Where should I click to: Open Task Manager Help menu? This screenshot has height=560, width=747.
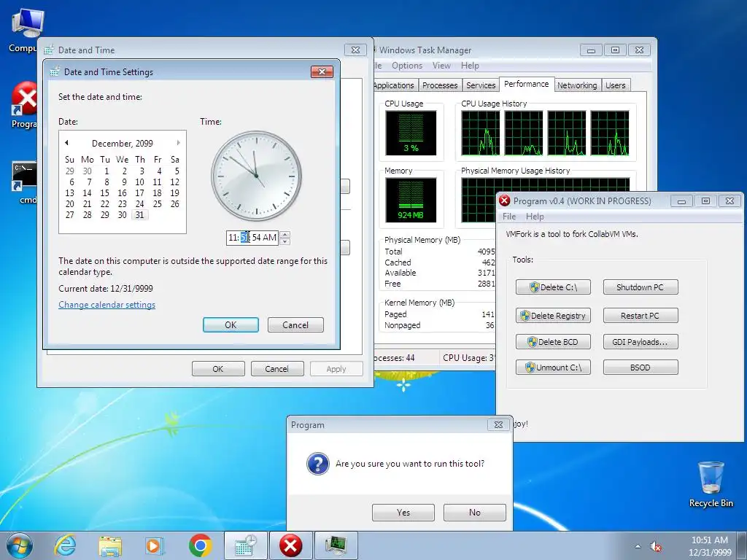pos(470,65)
